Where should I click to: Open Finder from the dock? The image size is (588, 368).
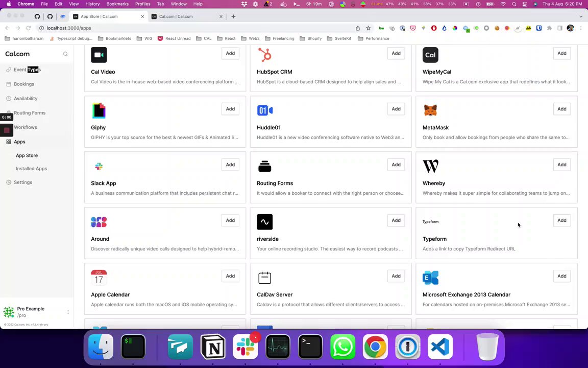pos(101,347)
